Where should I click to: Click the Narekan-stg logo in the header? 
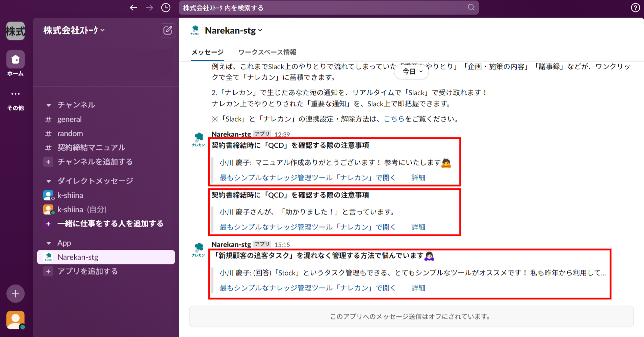click(195, 30)
